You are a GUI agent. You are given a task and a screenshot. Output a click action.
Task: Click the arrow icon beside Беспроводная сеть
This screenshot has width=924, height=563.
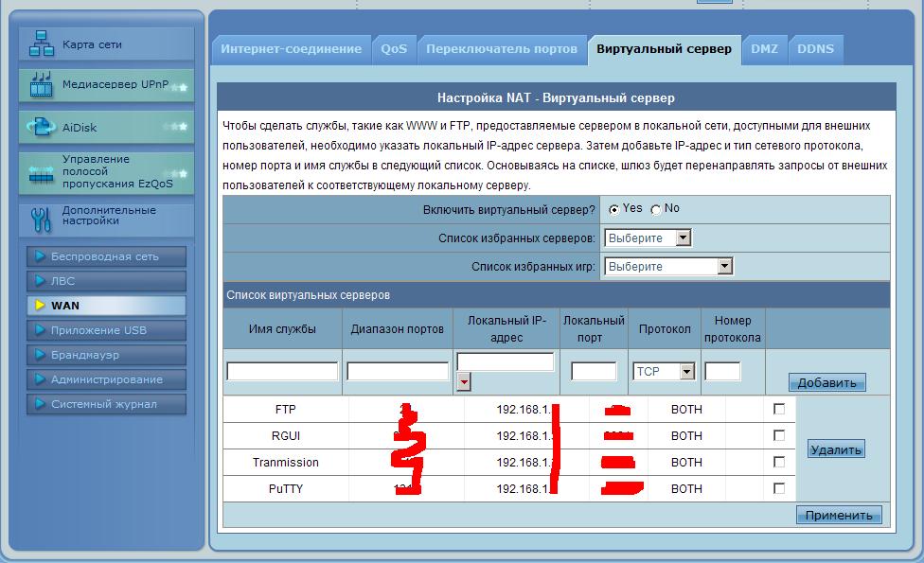tap(40, 256)
